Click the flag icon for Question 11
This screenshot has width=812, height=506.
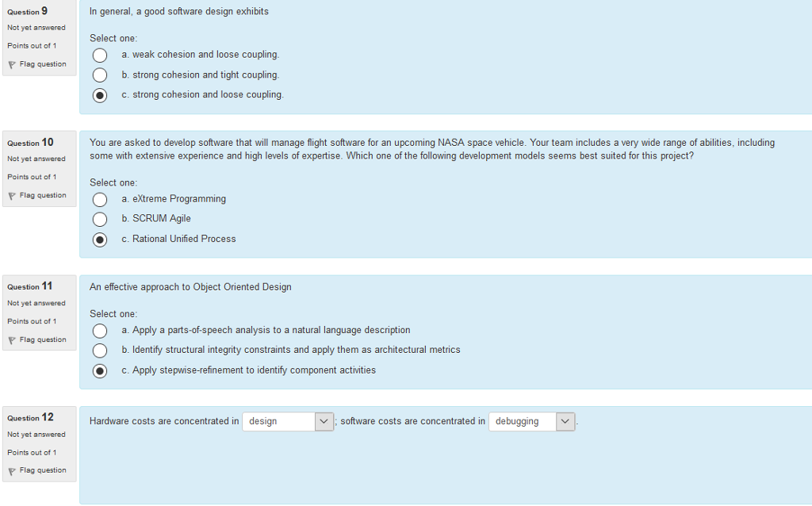11,340
